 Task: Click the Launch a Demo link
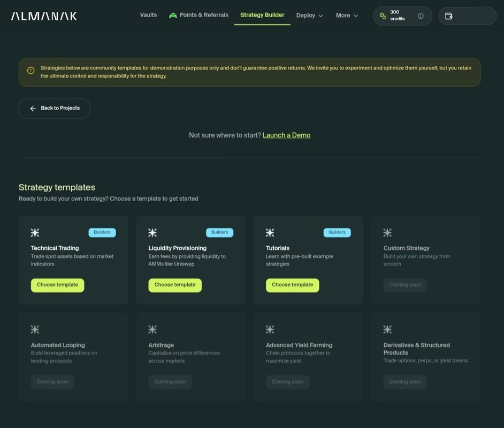[286, 135]
